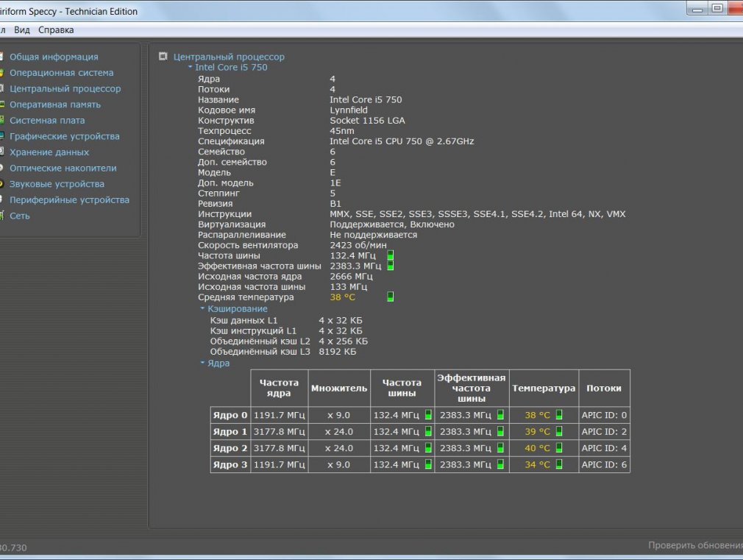The height and width of the screenshot is (560, 743).
Task: Select Сеть in sidebar
Action: click(x=20, y=216)
